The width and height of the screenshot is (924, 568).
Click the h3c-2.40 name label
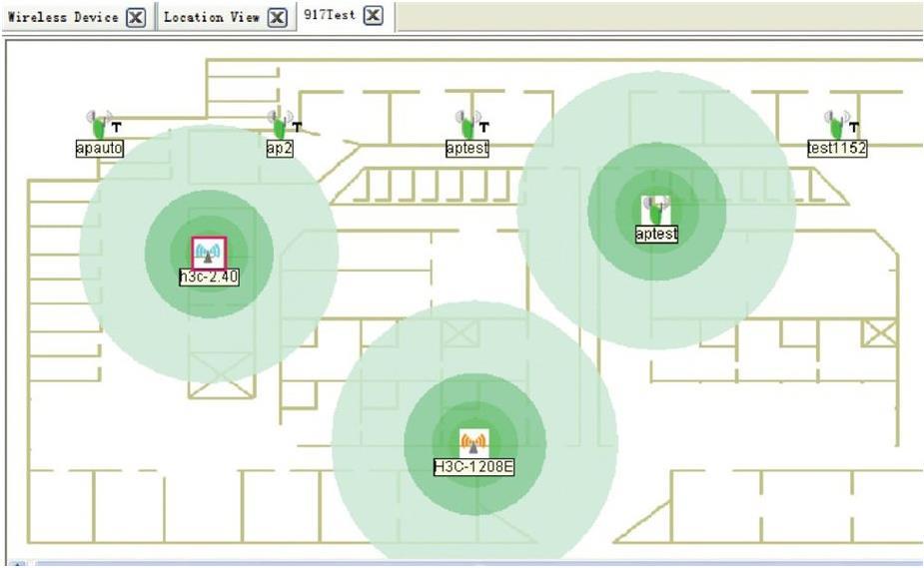coord(209,278)
